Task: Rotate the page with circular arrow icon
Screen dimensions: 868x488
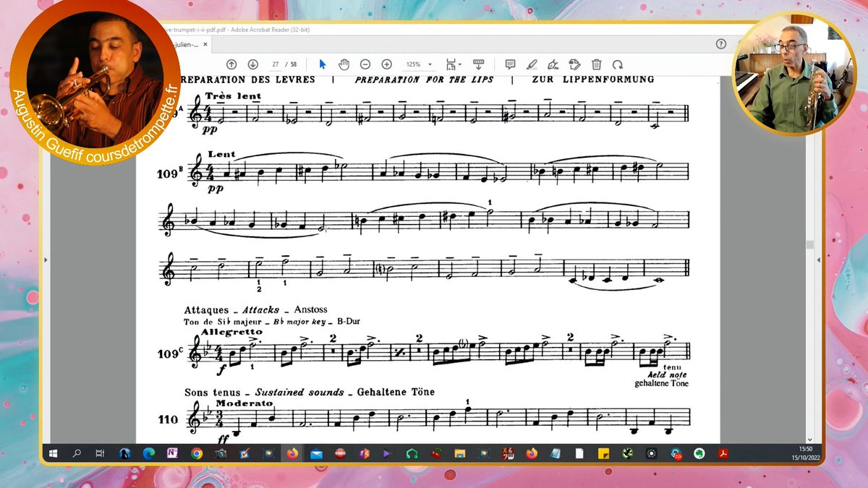Action: coord(618,64)
